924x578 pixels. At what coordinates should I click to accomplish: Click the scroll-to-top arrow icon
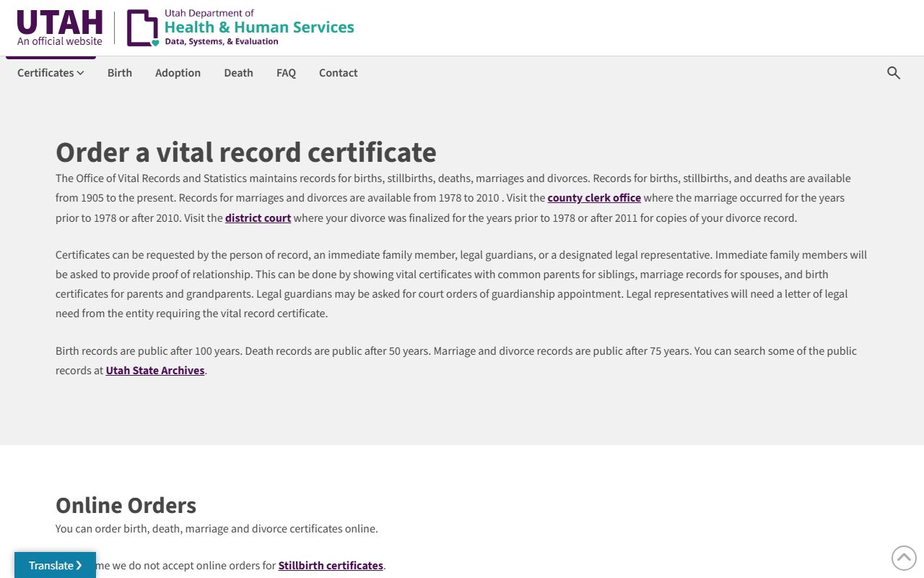point(904,558)
